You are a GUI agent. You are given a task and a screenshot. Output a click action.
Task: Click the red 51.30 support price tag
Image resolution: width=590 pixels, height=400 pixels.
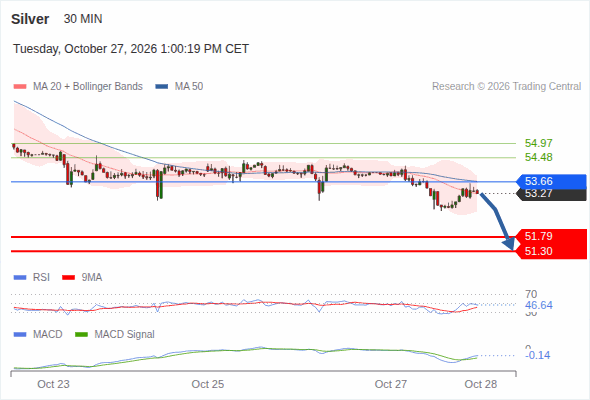click(x=551, y=251)
